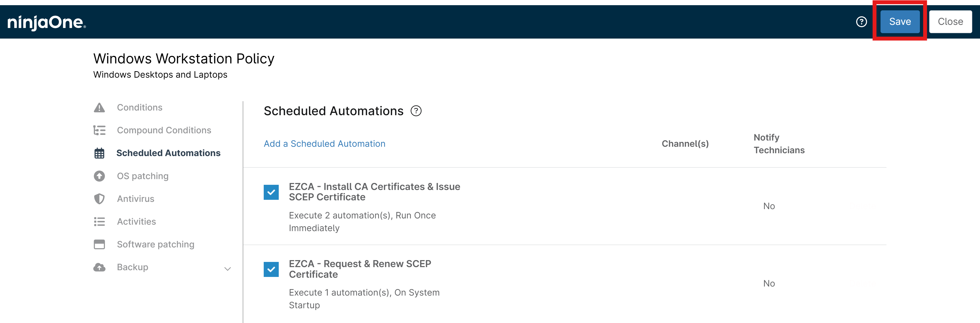Click 'No' in the Install CA Certificates row
The image size is (980, 323).
point(769,206)
